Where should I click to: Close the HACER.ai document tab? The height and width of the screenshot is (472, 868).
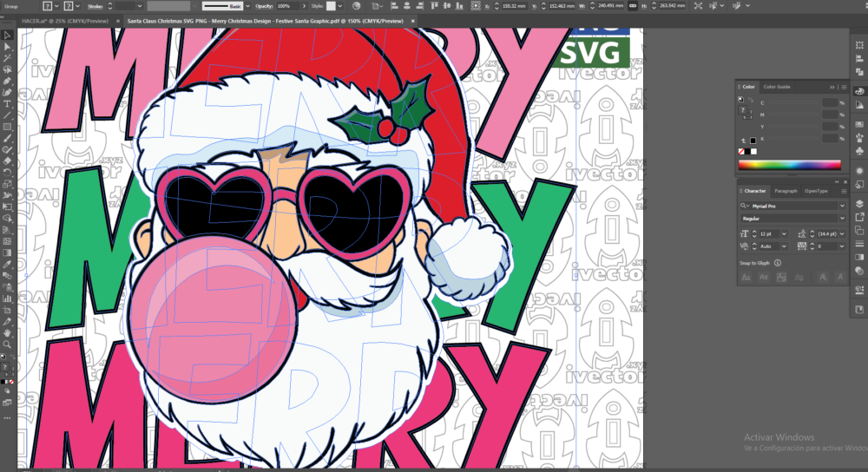pyautogui.click(x=118, y=21)
